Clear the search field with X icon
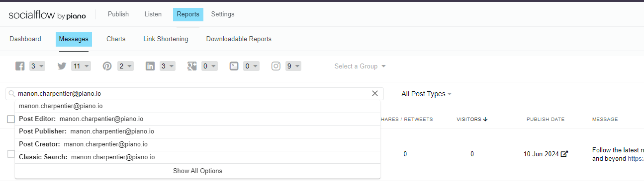644x190 pixels. pyautogui.click(x=375, y=93)
